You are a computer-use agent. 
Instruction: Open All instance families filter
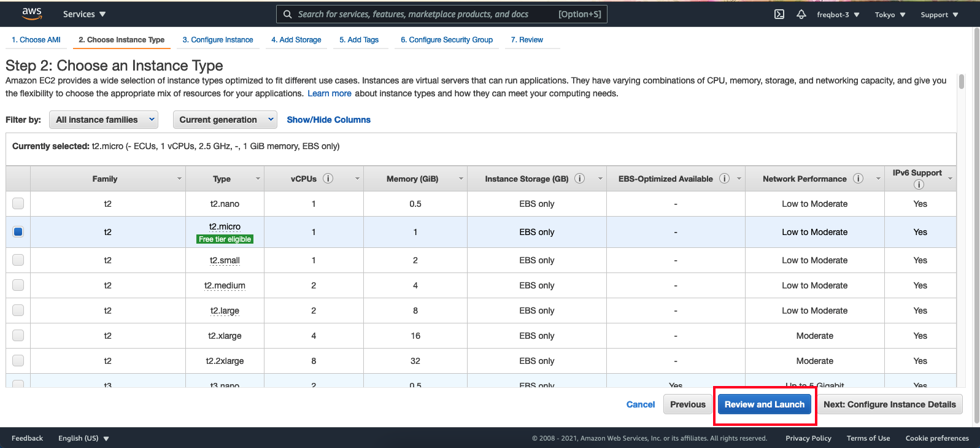tap(104, 120)
